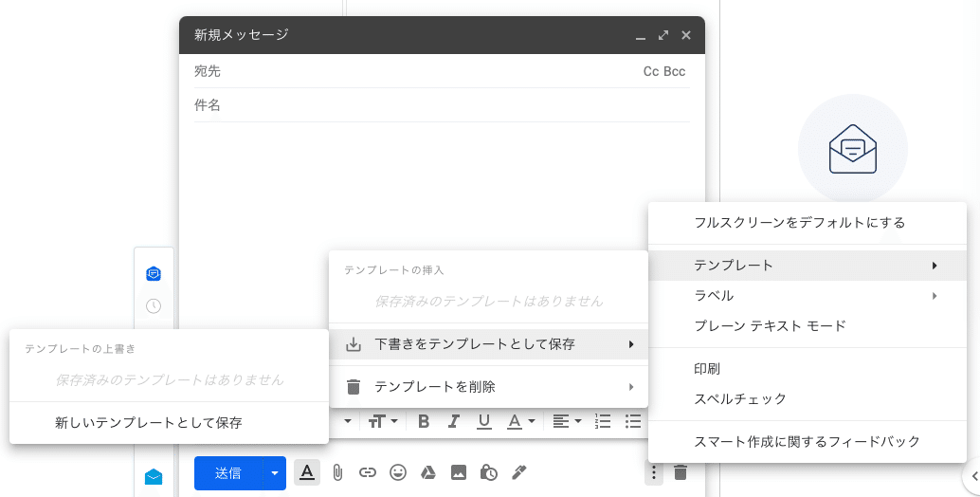
Task: Expand the ラベル submenu
Action: pos(808,296)
